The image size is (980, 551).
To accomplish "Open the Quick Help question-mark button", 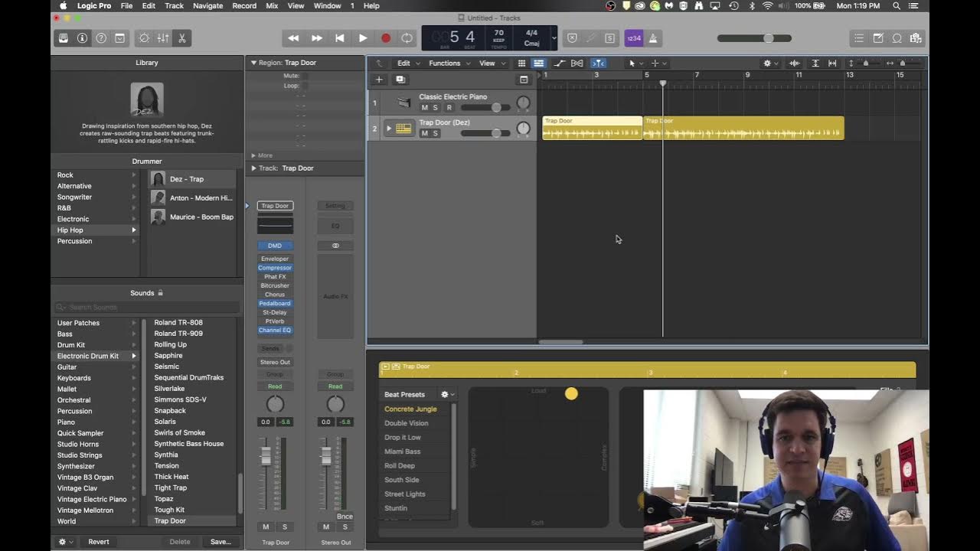I will click(100, 38).
